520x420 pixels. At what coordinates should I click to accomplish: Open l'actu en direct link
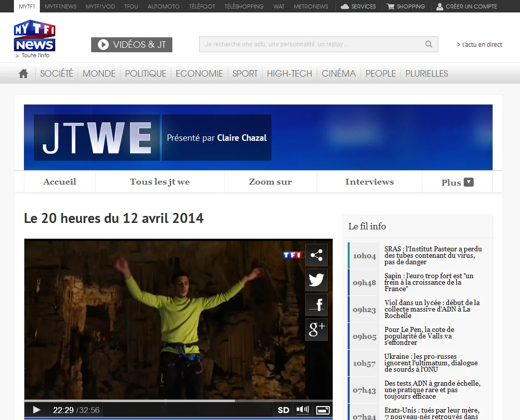[479, 45]
